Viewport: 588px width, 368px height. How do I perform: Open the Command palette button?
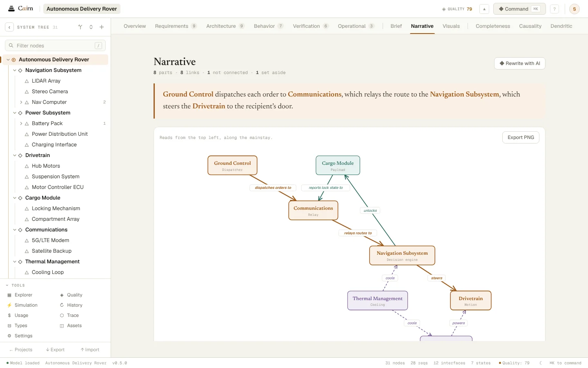519,9
